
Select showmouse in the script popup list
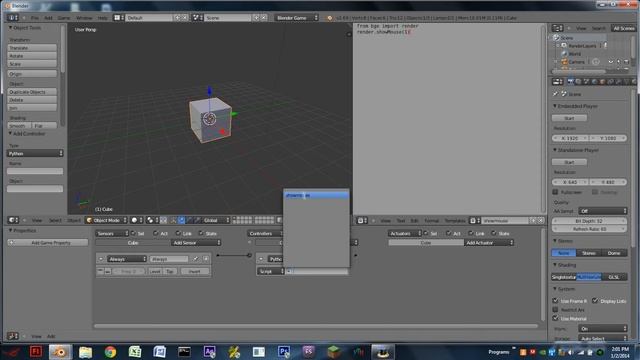tap(316, 196)
